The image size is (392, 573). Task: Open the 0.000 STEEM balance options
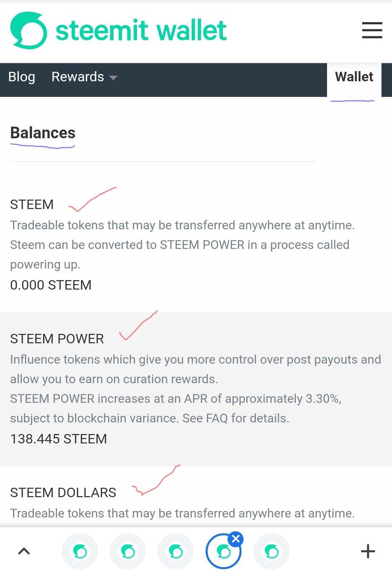tap(51, 285)
